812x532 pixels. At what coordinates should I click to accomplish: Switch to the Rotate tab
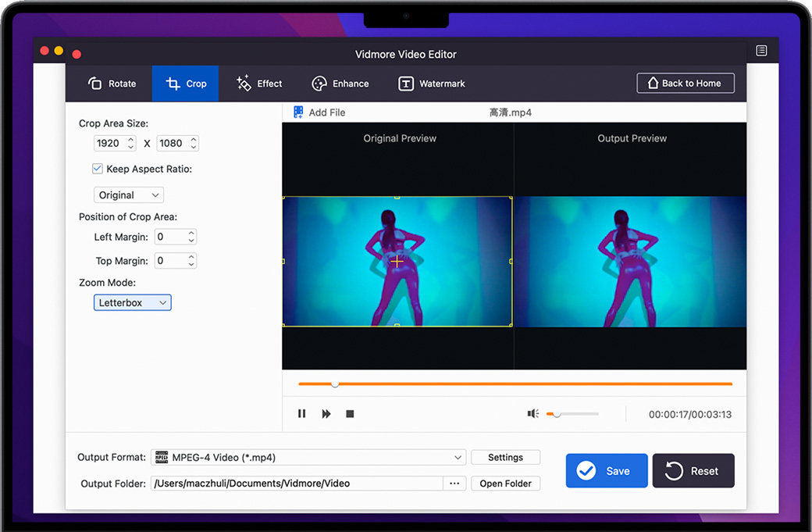pyautogui.click(x=112, y=84)
